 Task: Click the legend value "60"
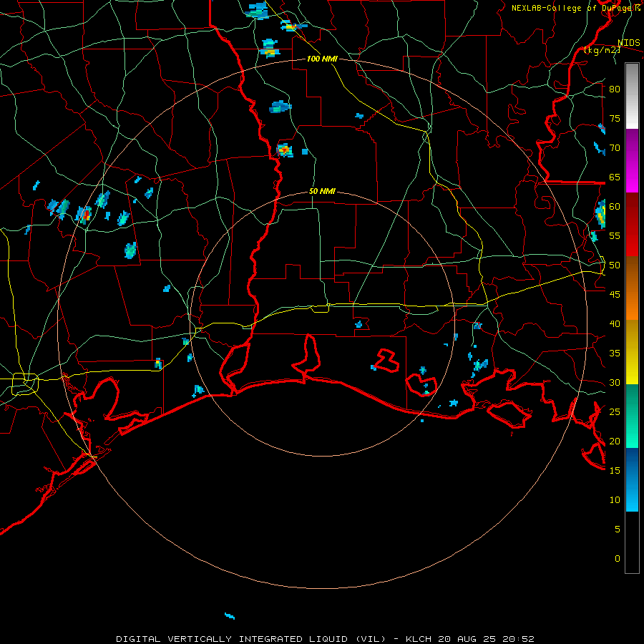click(x=615, y=207)
